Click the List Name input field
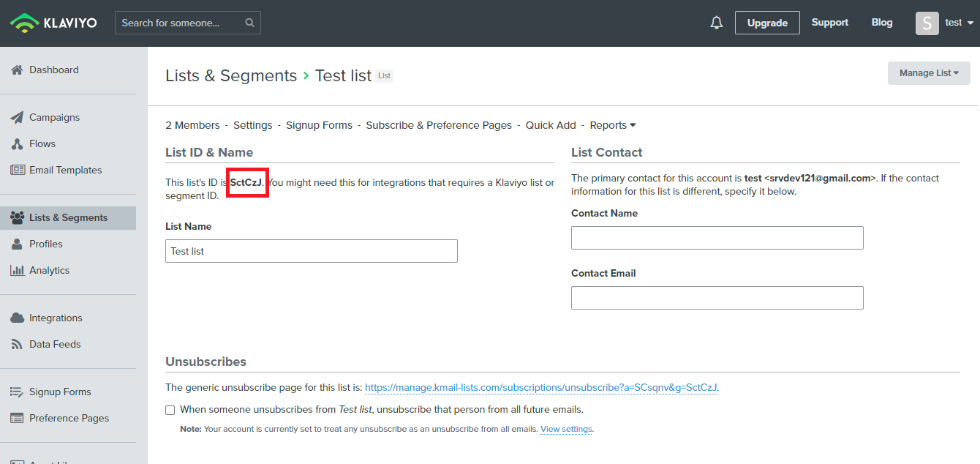The image size is (980, 464). [312, 251]
